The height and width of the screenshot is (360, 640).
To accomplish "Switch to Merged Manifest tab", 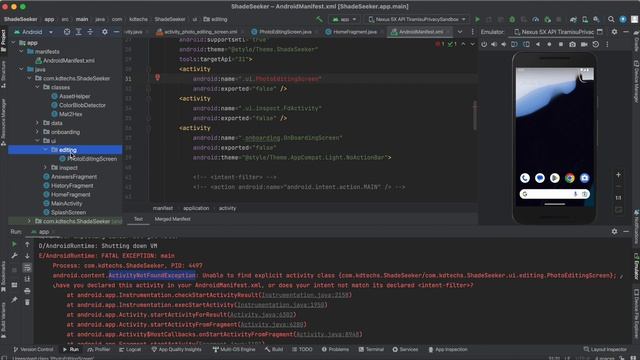I will pos(172,219).
